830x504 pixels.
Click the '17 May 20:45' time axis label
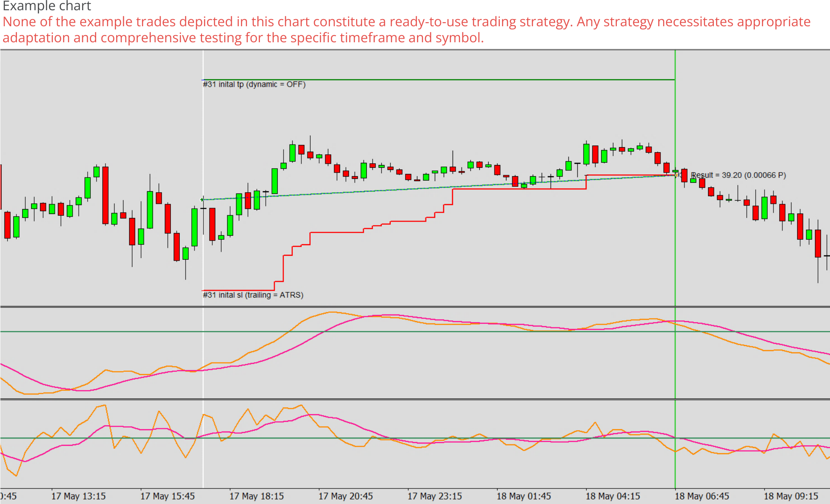346,496
